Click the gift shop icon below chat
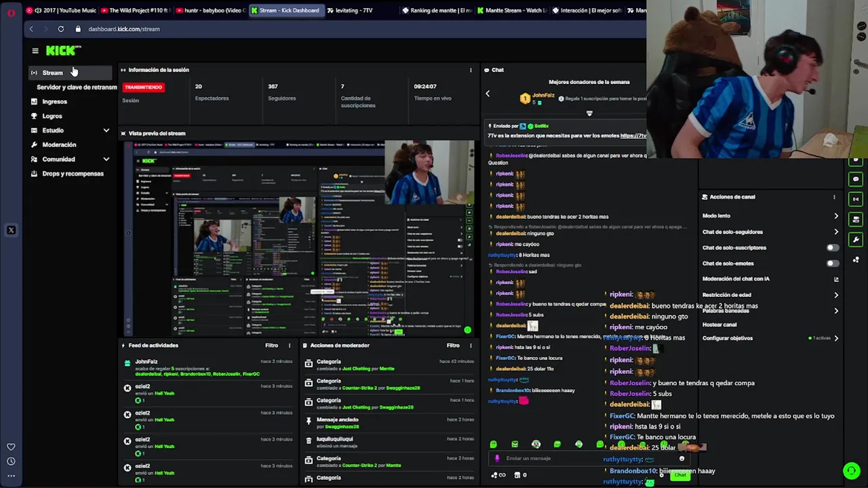This screenshot has width=868, height=488. point(517,475)
